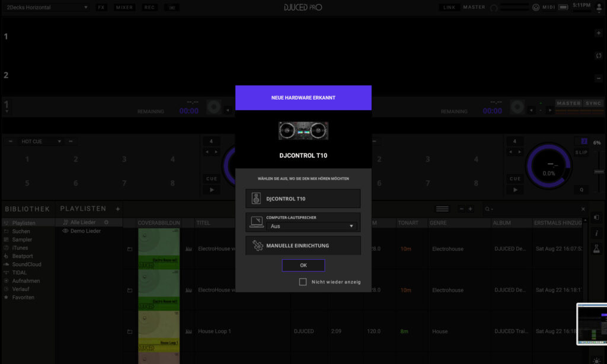Click the House Loop 1 cover thumbnail
Image resolution: width=607 pixels, height=364 pixels.
click(x=159, y=331)
